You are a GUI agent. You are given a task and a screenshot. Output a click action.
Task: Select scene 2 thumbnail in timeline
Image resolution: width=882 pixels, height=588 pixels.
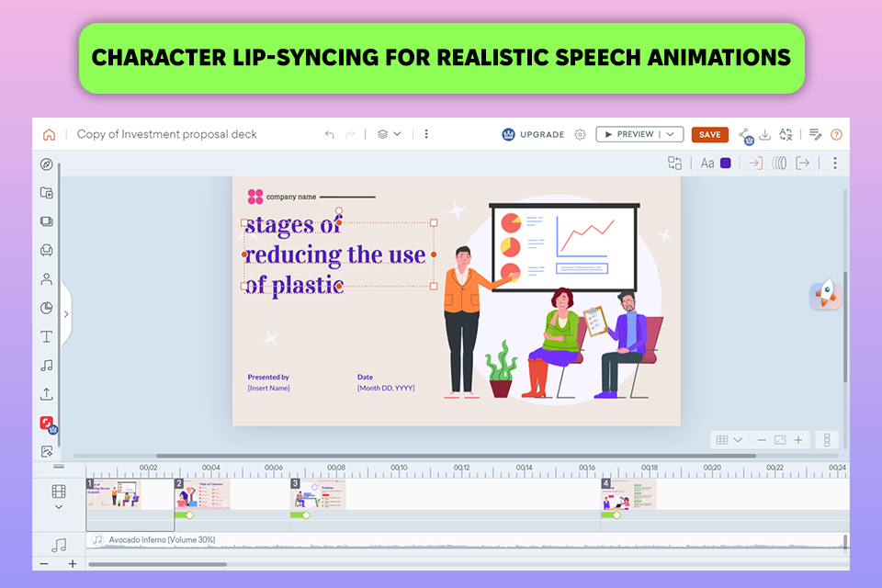tap(202, 494)
